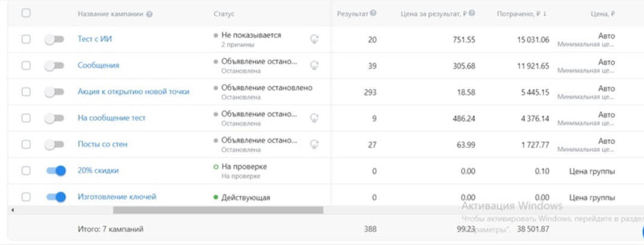Click cost per result 305.68
The image size is (644, 245).
pyautogui.click(x=464, y=66)
